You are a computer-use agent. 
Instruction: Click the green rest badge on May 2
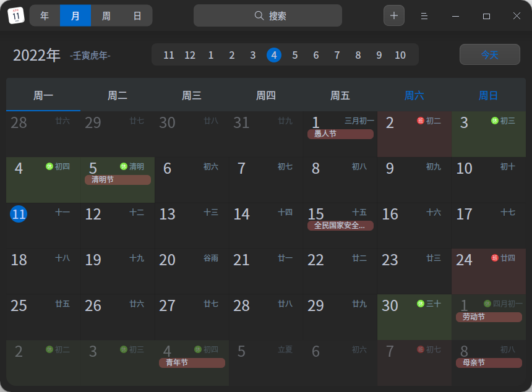tap(49, 349)
